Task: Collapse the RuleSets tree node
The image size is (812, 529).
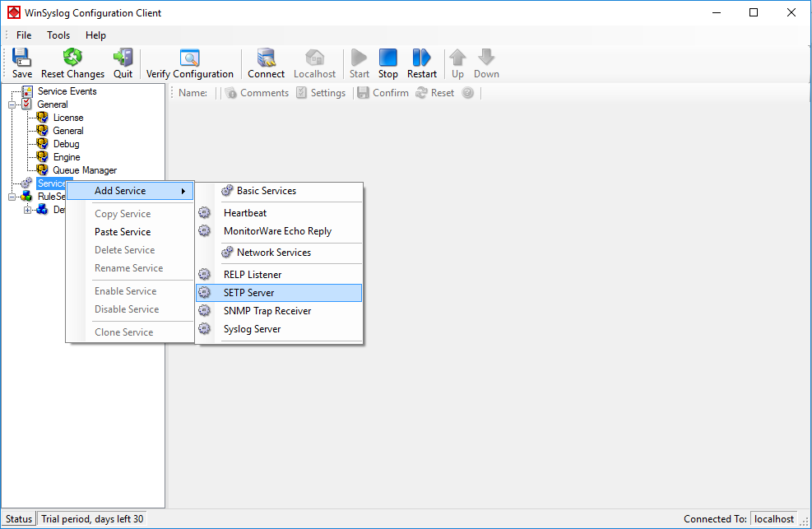Action: pyautogui.click(x=12, y=197)
